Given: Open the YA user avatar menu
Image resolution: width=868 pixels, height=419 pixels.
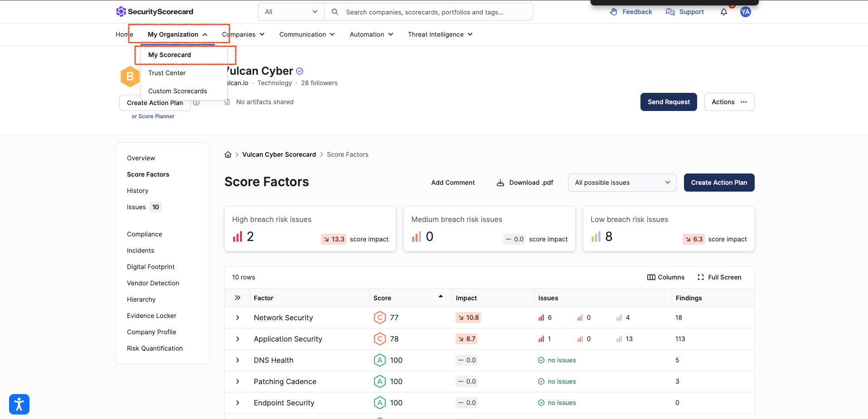Looking at the screenshot, I should click(x=745, y=12).
